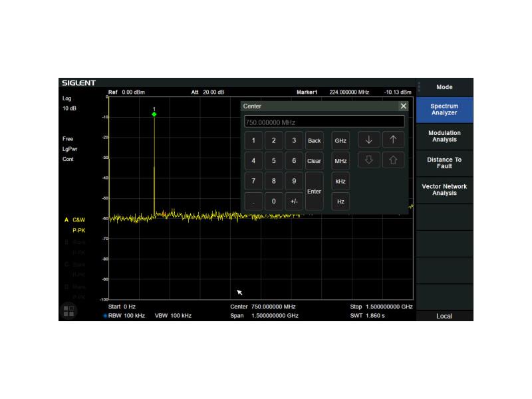Click the LgPwr averaging label
Viewport: 532px width, 399px height.
[70, 149]
